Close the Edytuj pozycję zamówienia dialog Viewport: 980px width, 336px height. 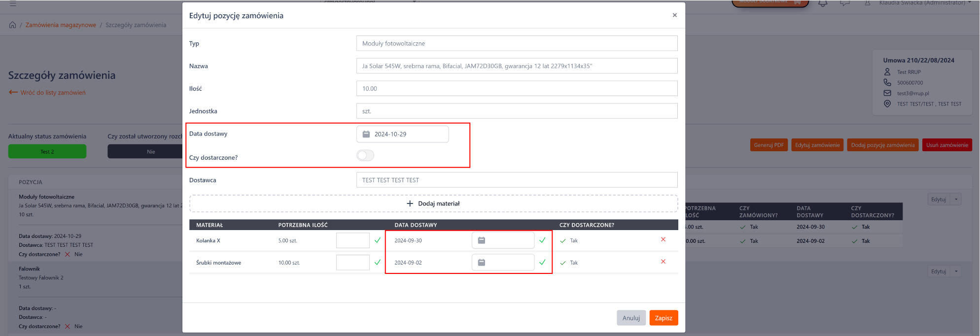(674, 15)
